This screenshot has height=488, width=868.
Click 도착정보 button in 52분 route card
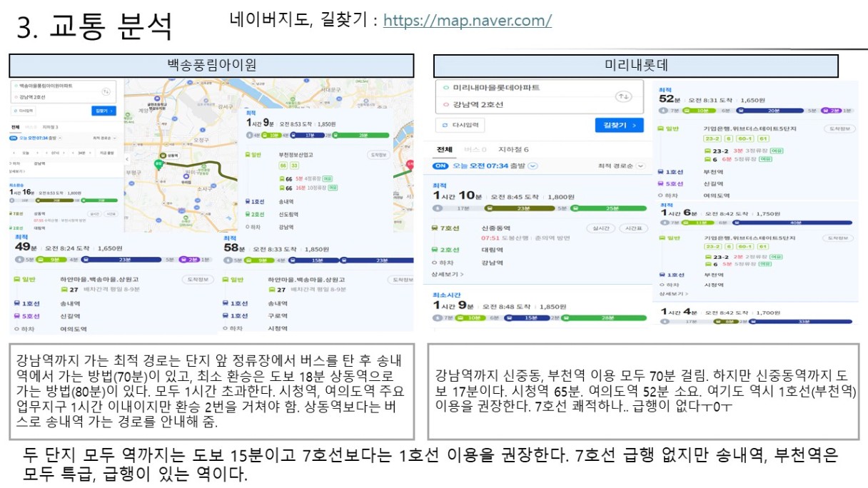tap(839, 128)
